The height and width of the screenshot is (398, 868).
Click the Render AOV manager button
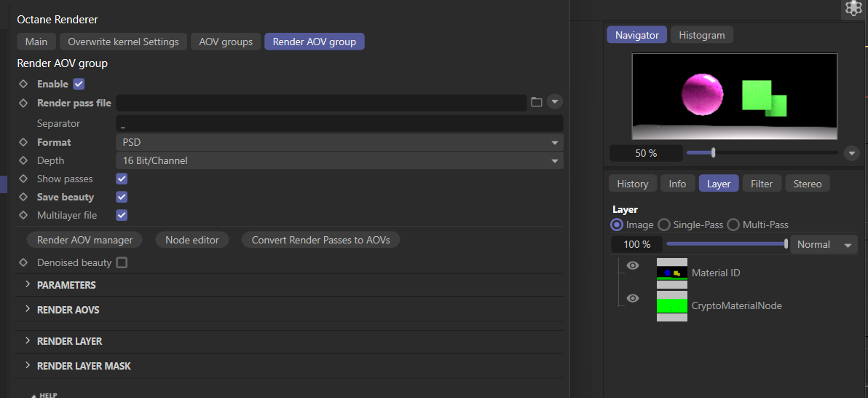pyautogui.click(x=84, y=240)
